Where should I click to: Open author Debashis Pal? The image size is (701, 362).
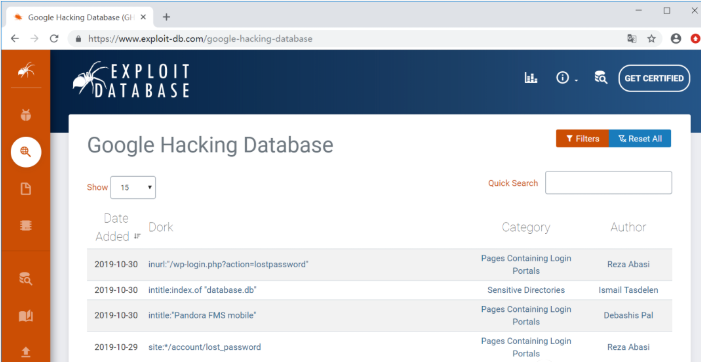[628, 315]
